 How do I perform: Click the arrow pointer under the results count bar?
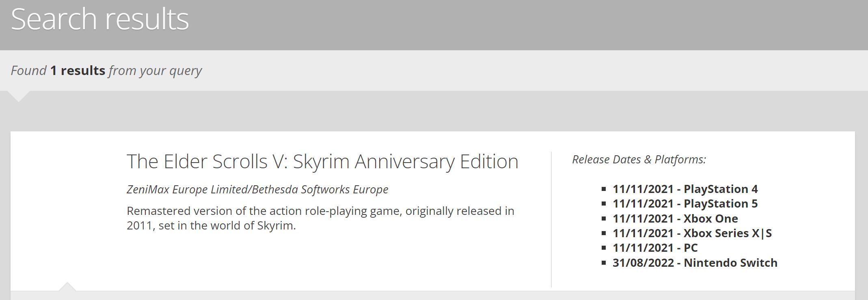click(x=18, y=96)
